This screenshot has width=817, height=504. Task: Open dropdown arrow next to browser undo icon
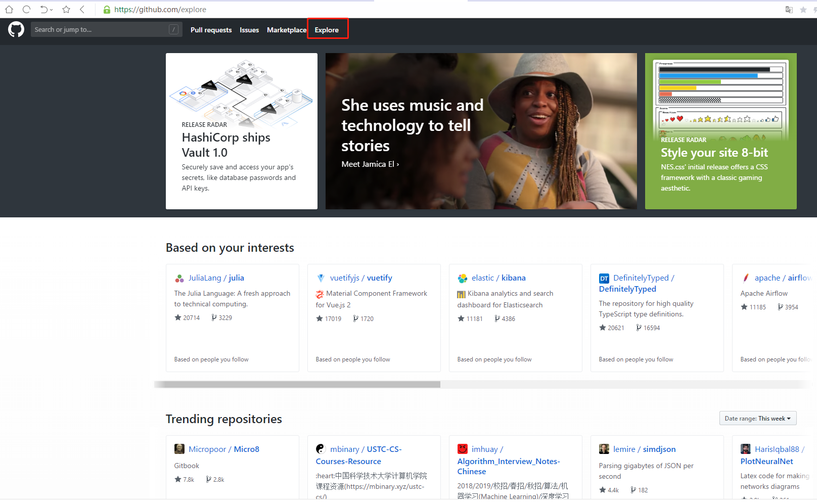coord(52,10)
